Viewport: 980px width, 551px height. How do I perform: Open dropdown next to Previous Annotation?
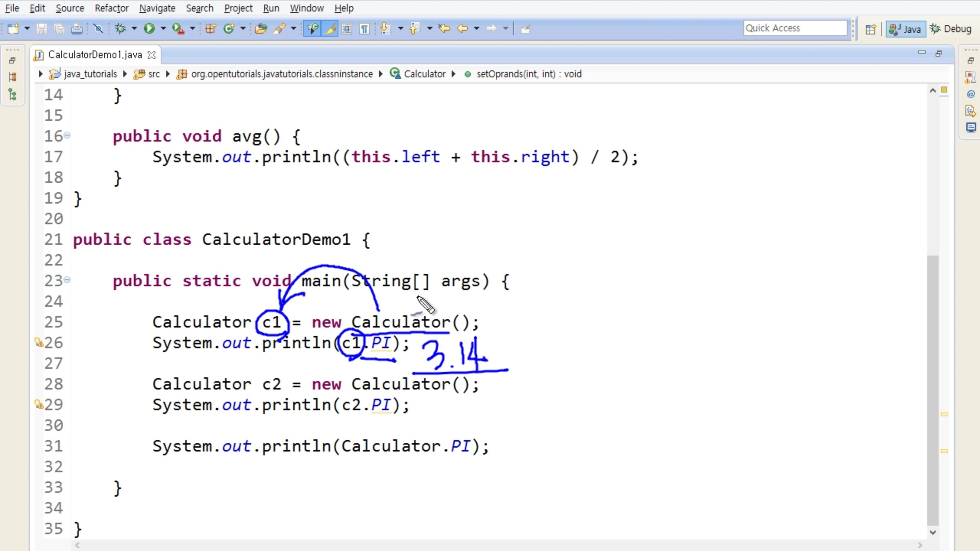tap(430, 29)
